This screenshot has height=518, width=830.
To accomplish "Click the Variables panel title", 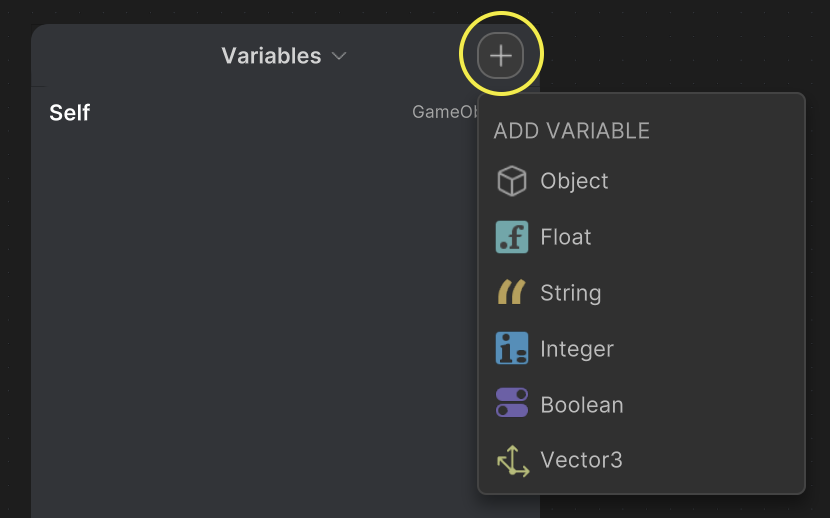I will [x=271, y=56].
